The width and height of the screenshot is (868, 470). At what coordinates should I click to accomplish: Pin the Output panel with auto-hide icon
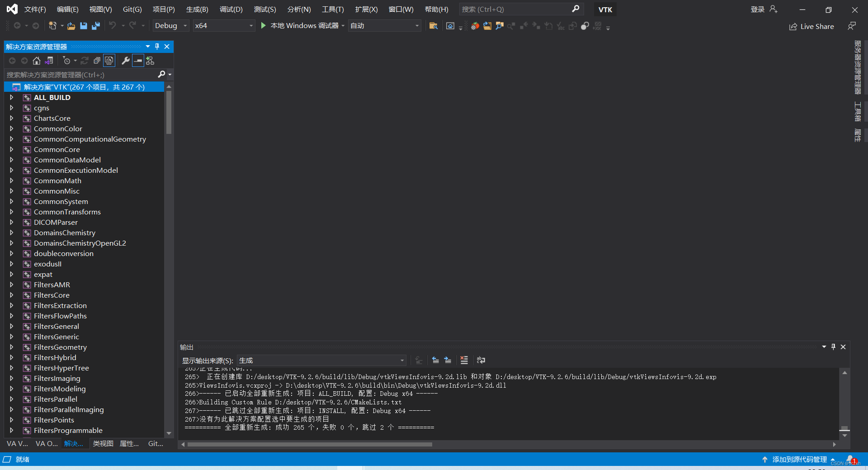pos(833,347)
